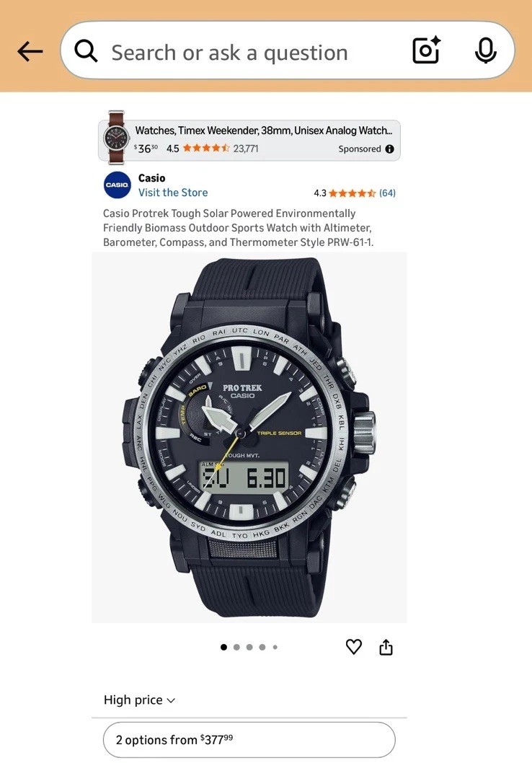Click the Casio brand logo
This screenshot has width=532, height=763.
(x=118, y=185)
